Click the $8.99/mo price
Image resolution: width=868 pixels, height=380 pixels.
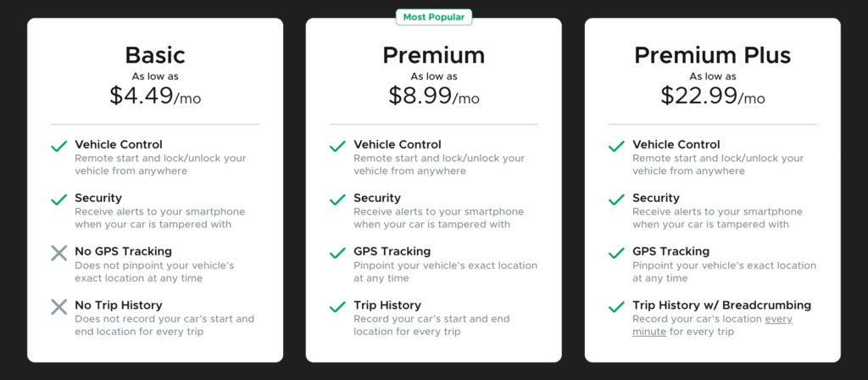(x=433, y=97)
